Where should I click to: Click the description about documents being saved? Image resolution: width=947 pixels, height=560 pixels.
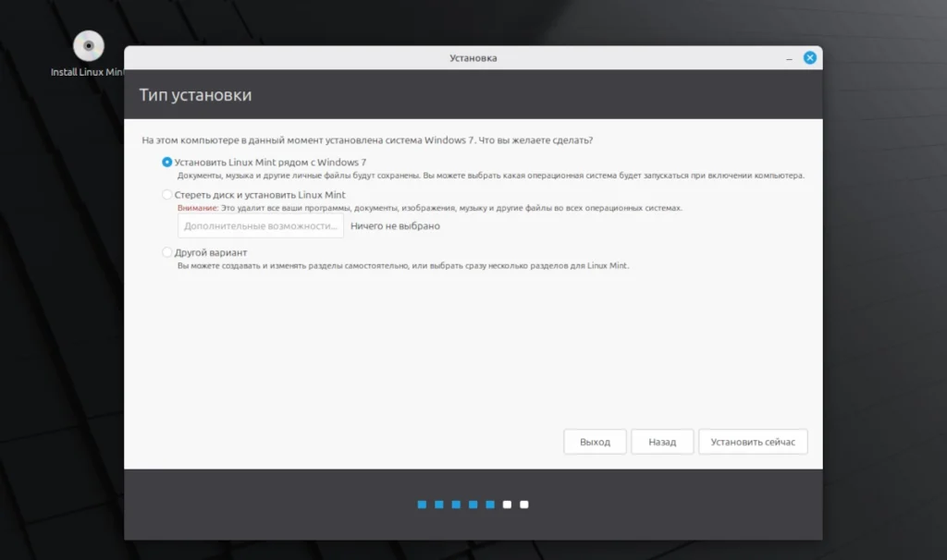click(490, 176)
